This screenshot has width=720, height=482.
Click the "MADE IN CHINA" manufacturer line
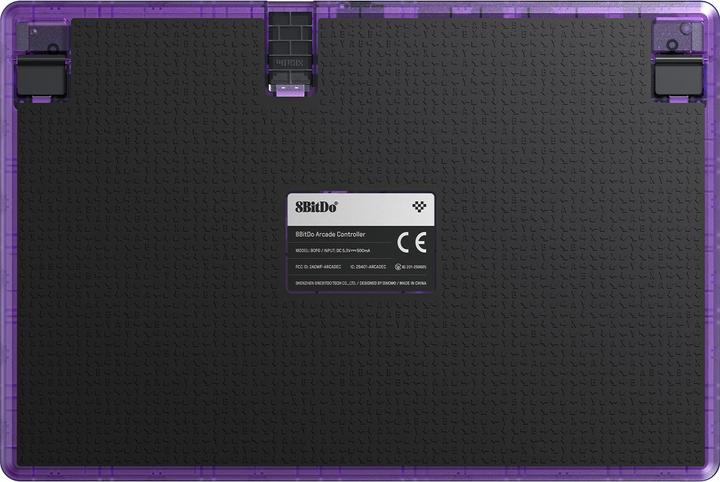click(x=360, y=284)
